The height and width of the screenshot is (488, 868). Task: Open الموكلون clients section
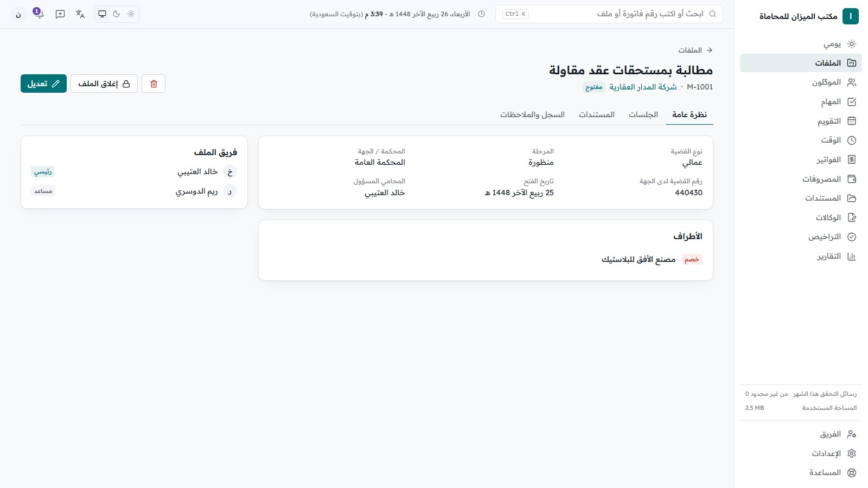click(801, 82)
